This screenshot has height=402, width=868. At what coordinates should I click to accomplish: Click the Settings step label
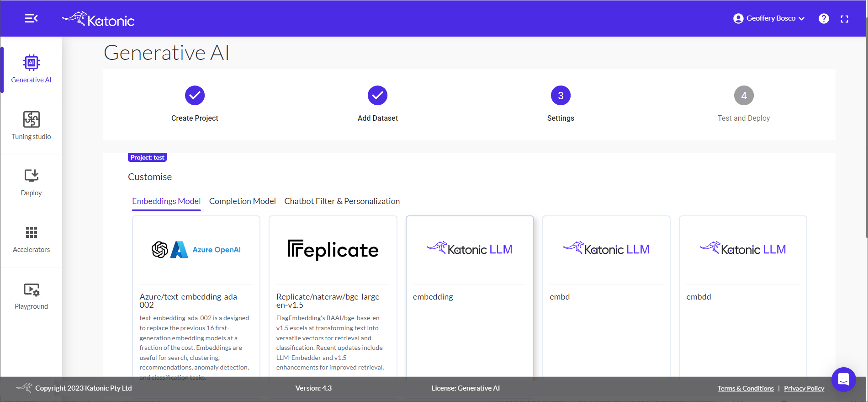click(x=561, y=118)
